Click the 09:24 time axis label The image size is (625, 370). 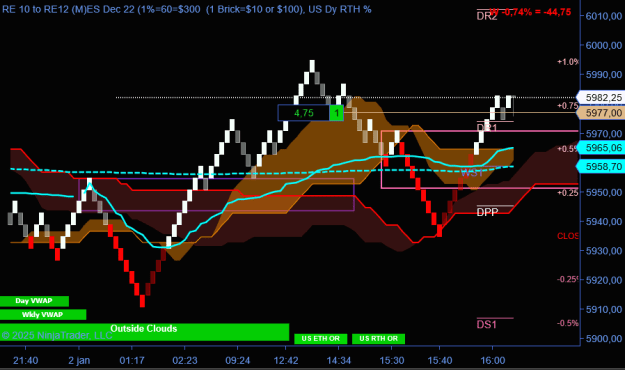click(x=238, y=360)
